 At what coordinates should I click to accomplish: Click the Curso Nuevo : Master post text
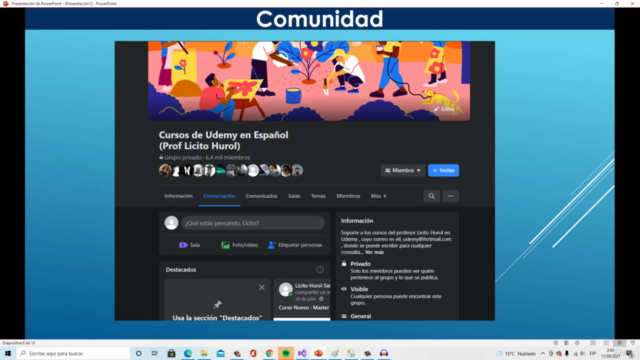tap(304, 307)
